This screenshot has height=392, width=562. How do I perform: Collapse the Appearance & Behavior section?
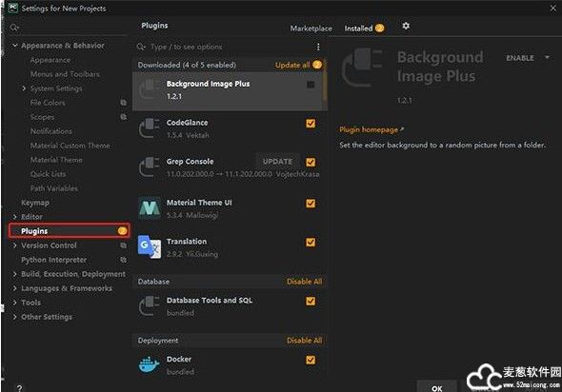point(14,46)
